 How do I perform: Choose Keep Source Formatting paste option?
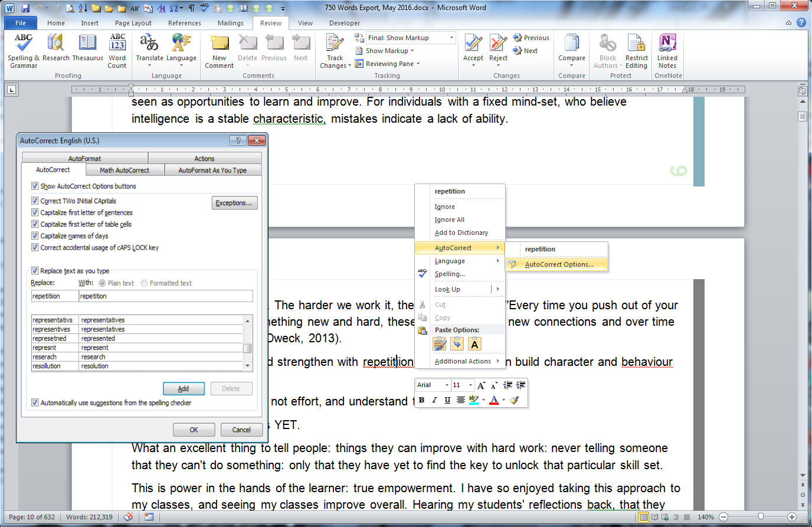(x=440, y=344)
